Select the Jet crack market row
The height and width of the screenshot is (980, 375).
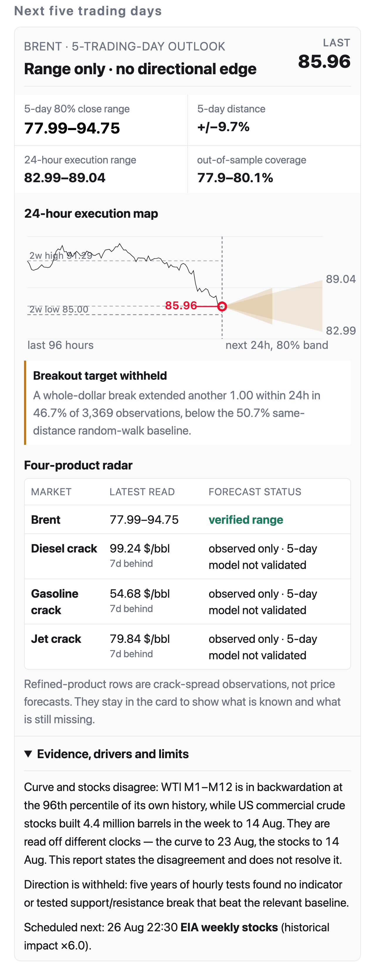(x=188, y=646)
